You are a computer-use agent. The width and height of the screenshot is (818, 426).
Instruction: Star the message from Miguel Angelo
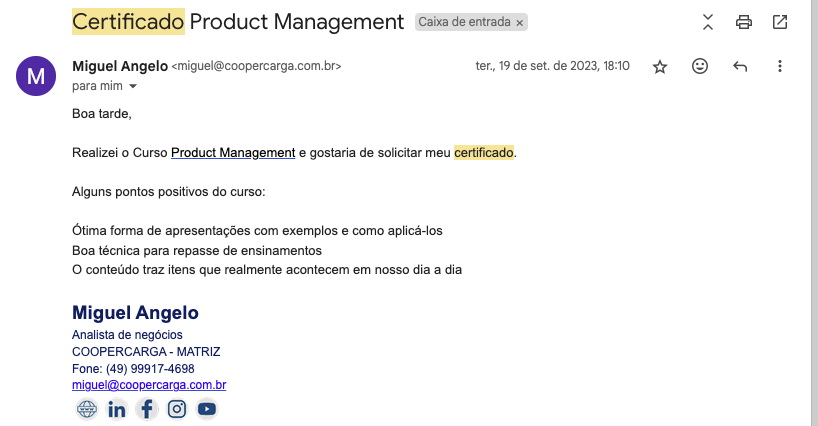(660, 67)
